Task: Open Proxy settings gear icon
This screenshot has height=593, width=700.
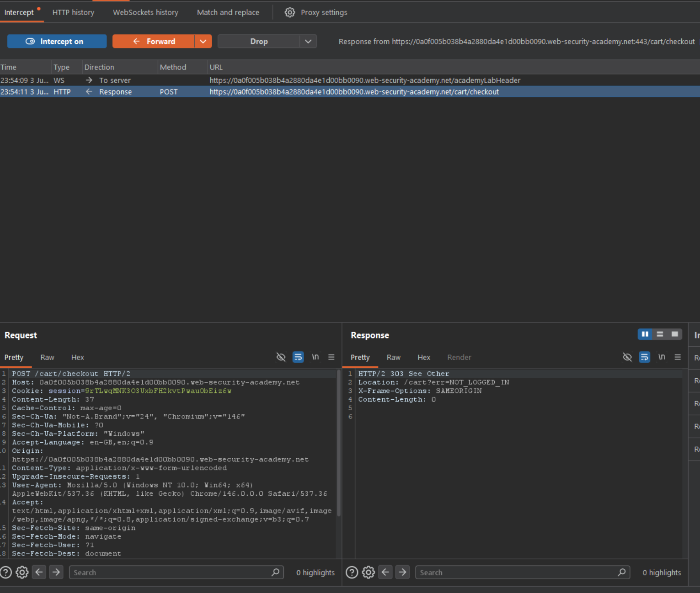Action: click(x=289, y=12)
